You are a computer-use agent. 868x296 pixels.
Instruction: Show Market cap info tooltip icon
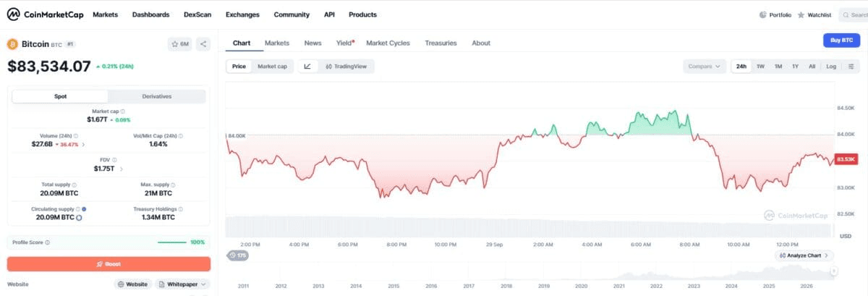pyautogui.click(x=122, y=111)
